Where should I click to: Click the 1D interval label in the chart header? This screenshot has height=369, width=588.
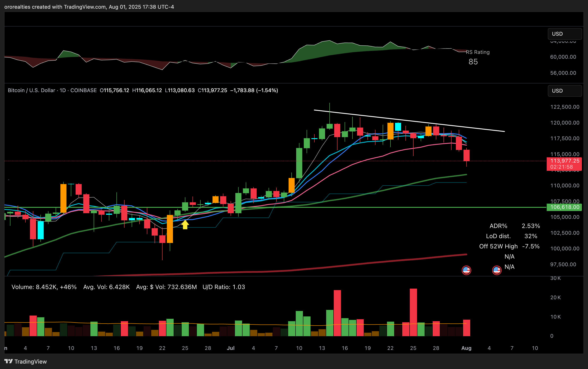click(63, 90)
